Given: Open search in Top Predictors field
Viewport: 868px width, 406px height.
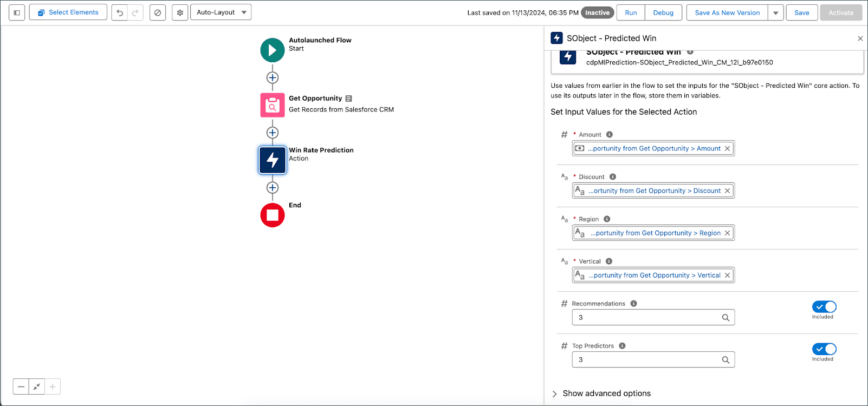Looking at the screenshot, I should pos(726,360).
